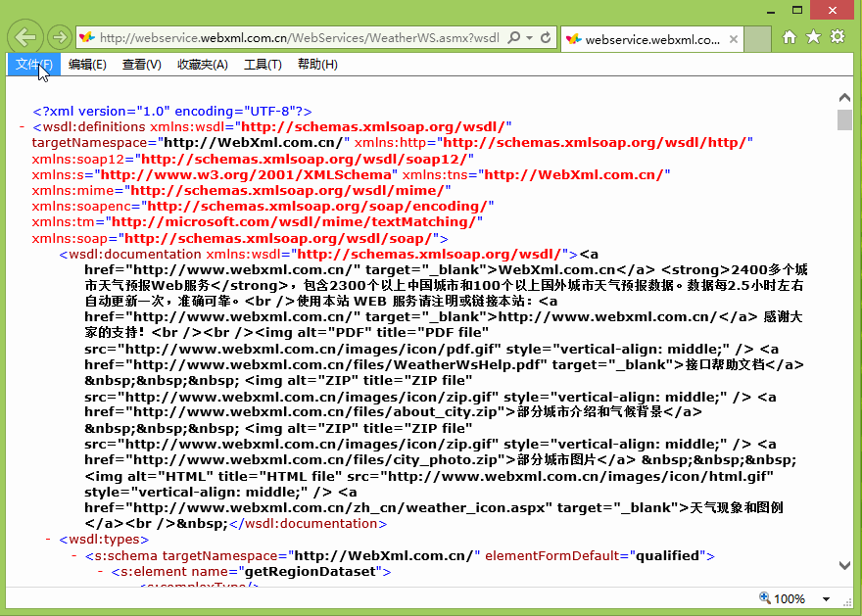This screenshot has height=616, width=862.
Task: Click the scrollbar down arrow
Action: (845, 565)
